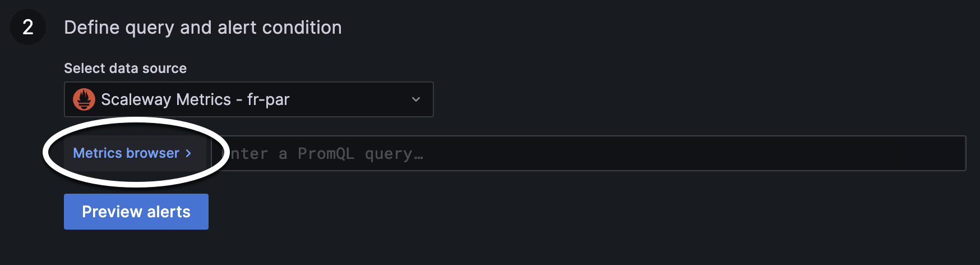Click the fr-par region name in the selector

coord(269,100)
